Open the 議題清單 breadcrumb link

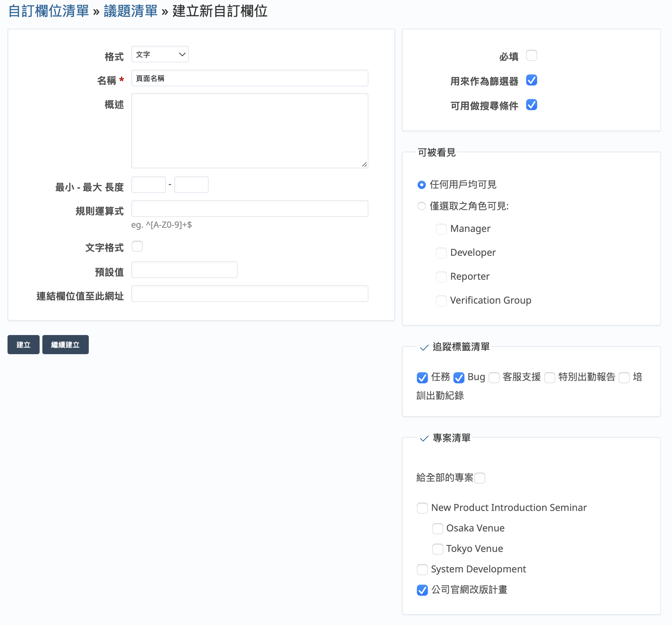(131, 11)
